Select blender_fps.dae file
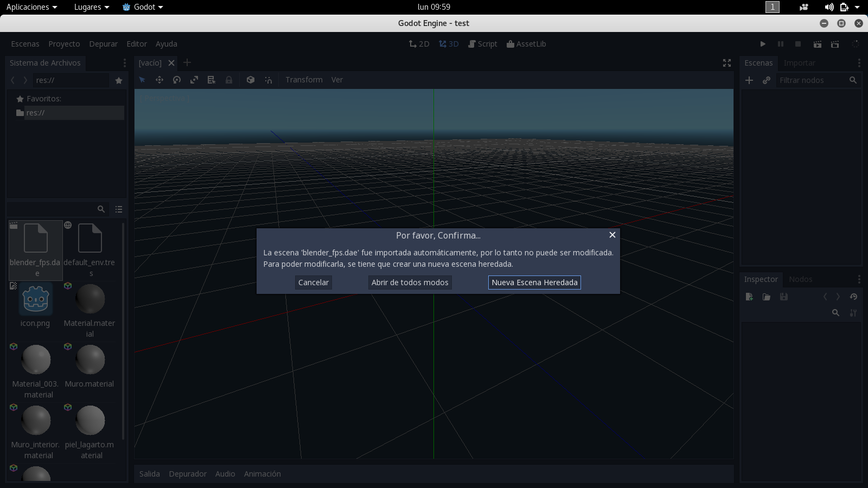The height and width of the screenshot is (488, 868). (x=35, y=250)
